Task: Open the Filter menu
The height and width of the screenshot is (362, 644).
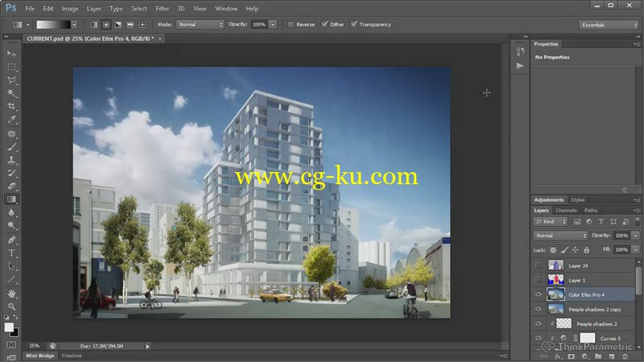Action: tap(163, 8)
